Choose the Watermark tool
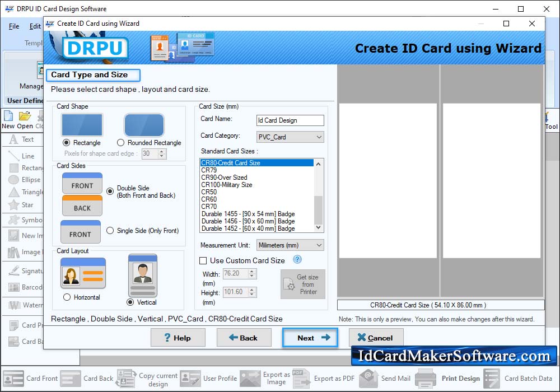Image resolution: width=560 pixels, height=392 pixels. [x=26, y=305]
